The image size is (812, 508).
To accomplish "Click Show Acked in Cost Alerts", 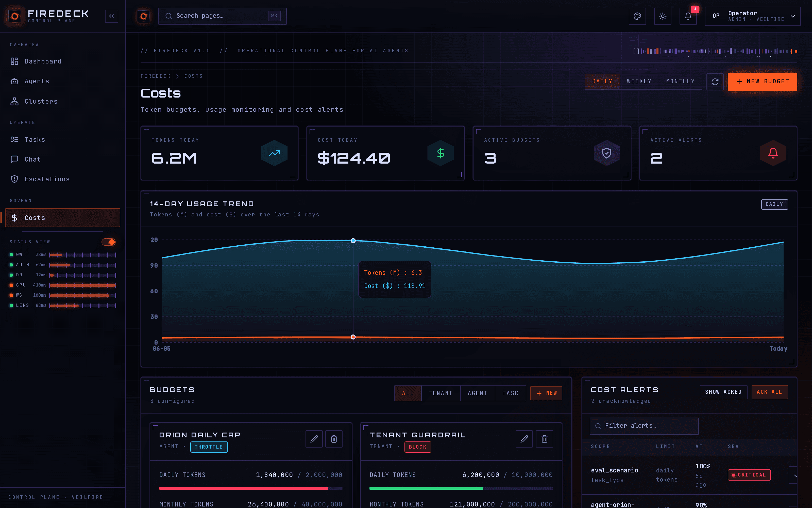I will 723,392.
